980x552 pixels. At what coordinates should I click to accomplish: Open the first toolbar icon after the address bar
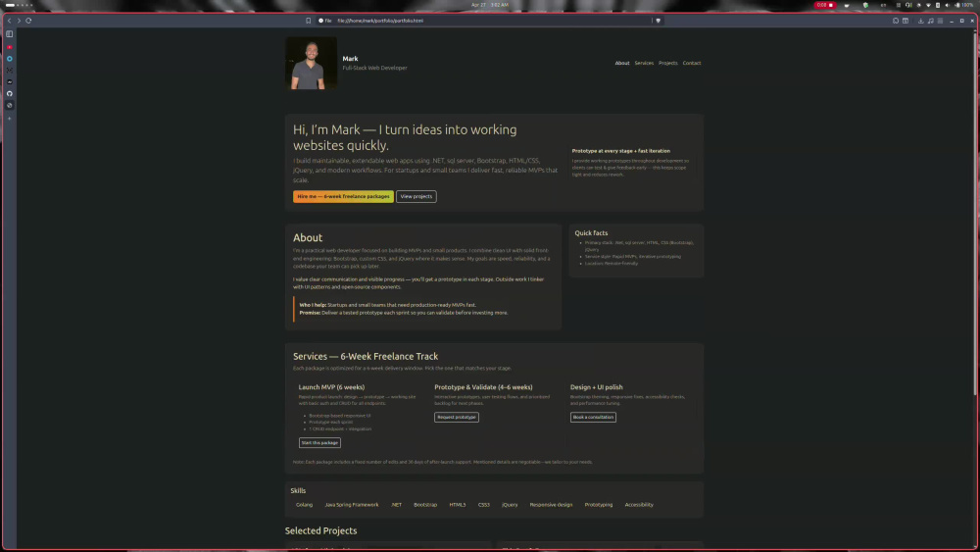(x=896, y=21)
